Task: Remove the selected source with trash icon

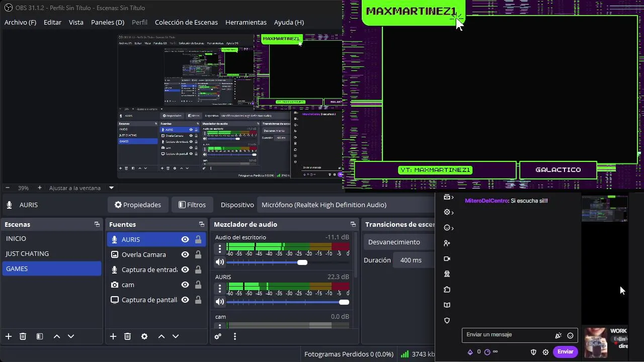Action: pos(127,336)
